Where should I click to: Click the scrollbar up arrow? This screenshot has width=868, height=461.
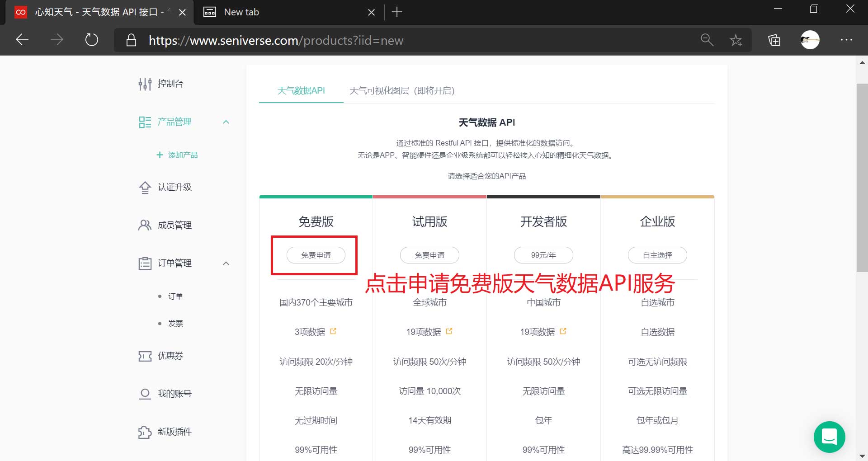point(862,63)
